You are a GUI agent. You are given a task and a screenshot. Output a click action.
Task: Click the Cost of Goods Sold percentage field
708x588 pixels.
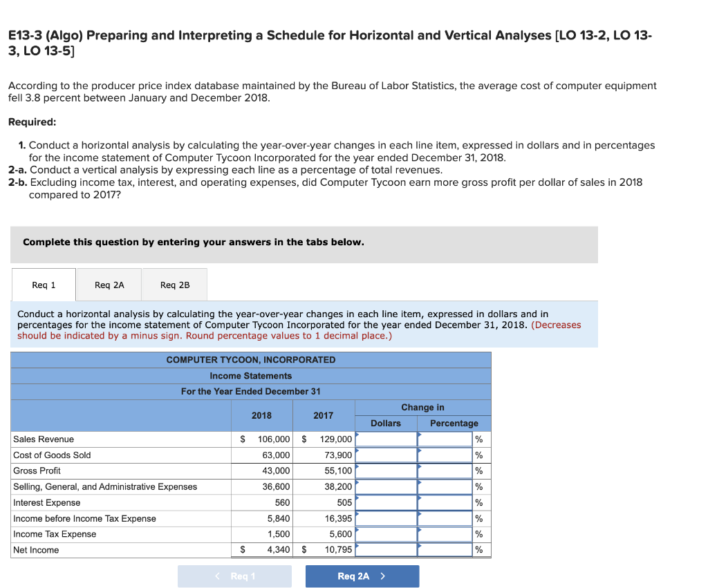pos(449,455)
